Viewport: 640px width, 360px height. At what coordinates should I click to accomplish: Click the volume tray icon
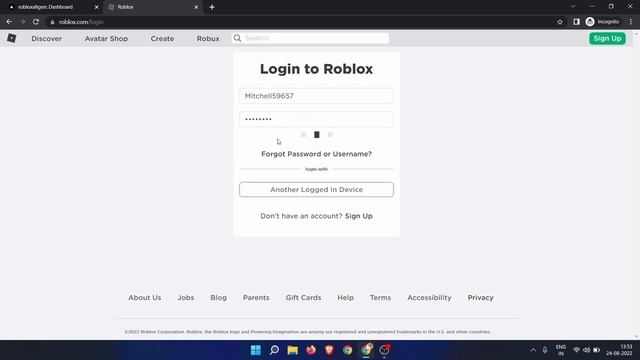tap(587, 350)
